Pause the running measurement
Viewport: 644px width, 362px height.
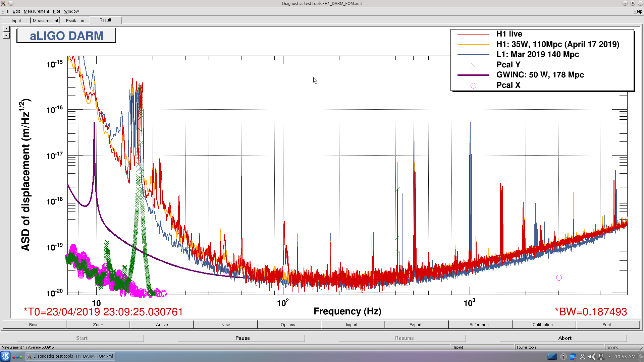click(241, 338)
